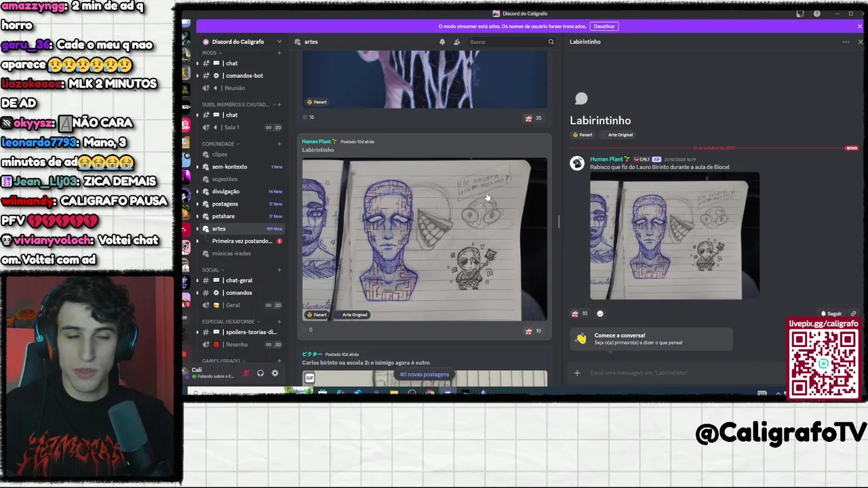Click Arte Original tag on feed post
Screen dimensions: 868x488
coord(351,314)
